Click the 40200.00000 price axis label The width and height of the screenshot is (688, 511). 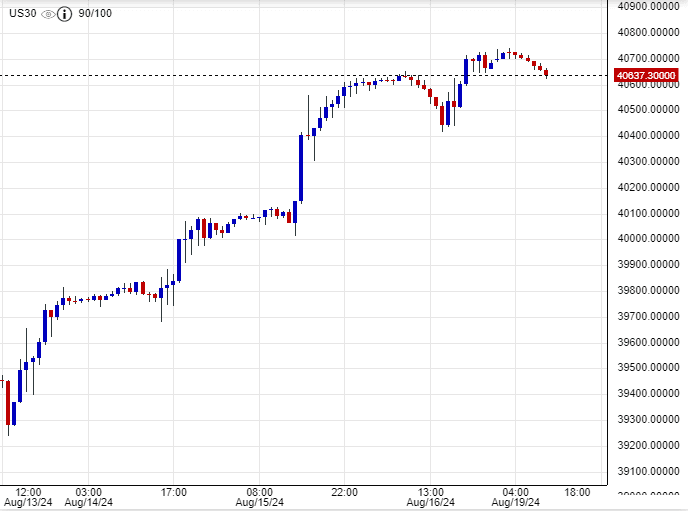pyautogui.click(x=648, y=187)
